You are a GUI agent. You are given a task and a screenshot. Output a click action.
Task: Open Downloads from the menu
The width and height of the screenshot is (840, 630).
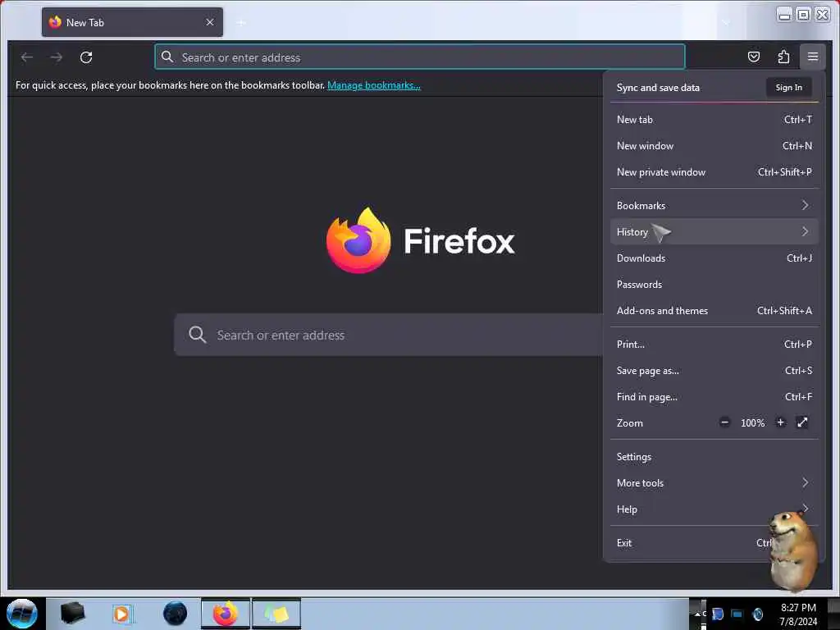coord(714,258)
